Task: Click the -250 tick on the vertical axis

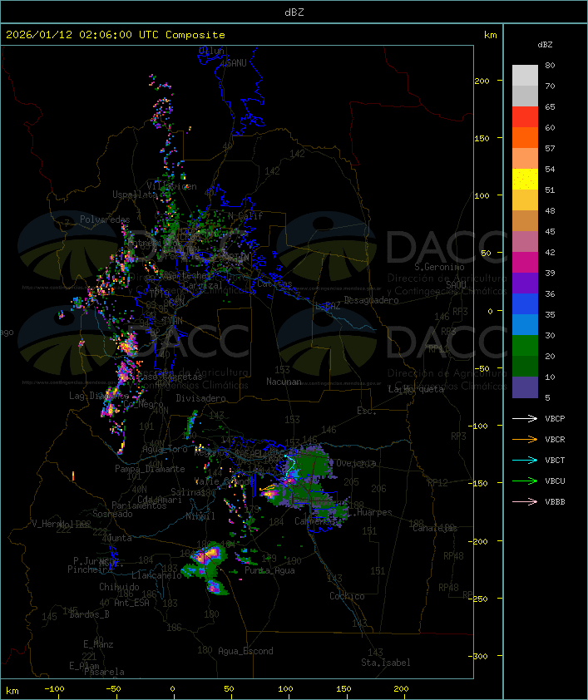Action: point(477,599)
